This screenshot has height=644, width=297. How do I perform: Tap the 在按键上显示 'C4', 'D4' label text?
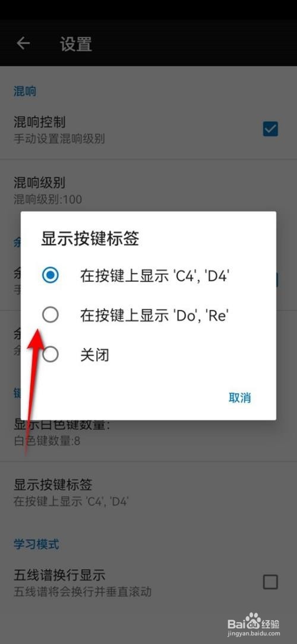(x=154, y=276)
